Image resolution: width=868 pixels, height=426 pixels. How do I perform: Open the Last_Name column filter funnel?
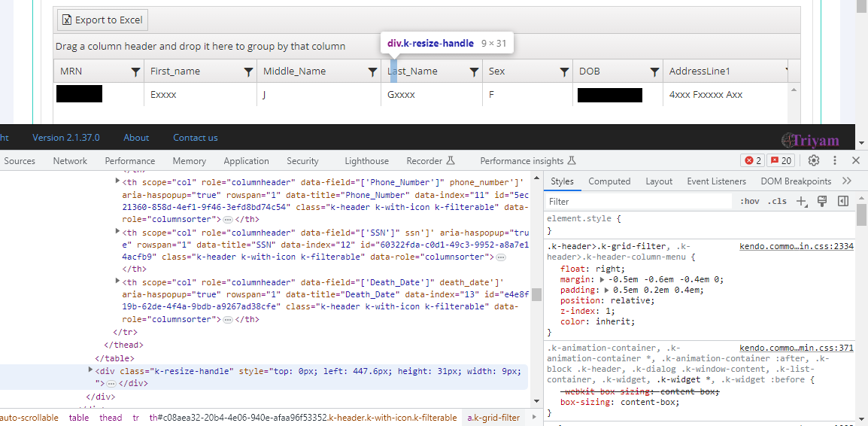tap(474, 72)
